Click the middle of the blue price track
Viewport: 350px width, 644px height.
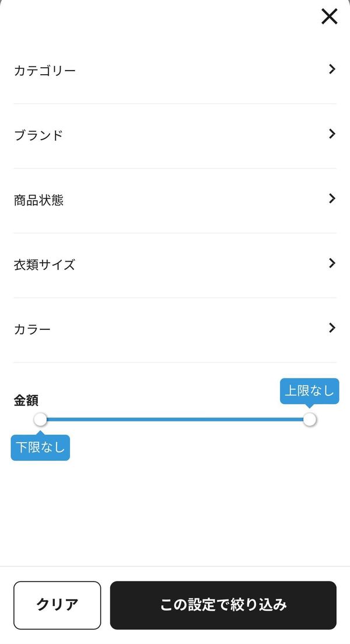(175, 419)
